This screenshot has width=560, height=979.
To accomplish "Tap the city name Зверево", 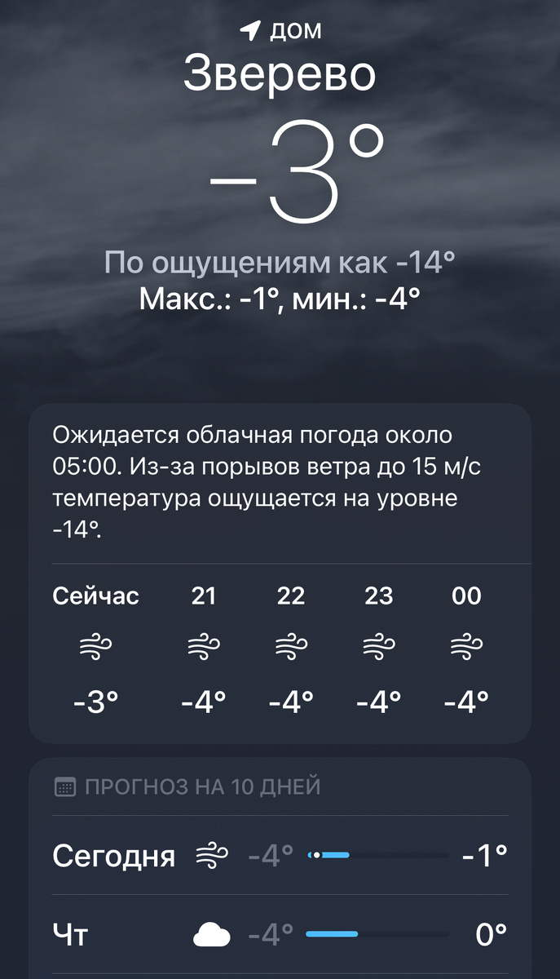I will (280, 73).
